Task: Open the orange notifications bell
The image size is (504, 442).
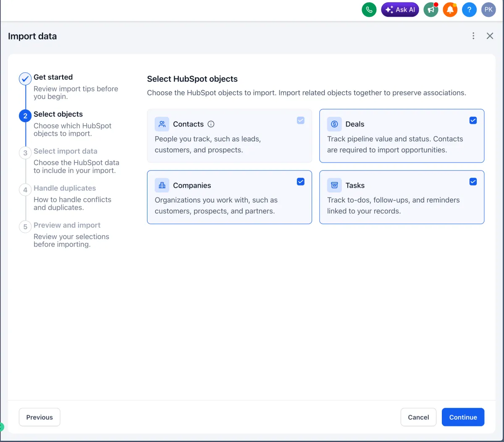Action: tap(450, 10)
